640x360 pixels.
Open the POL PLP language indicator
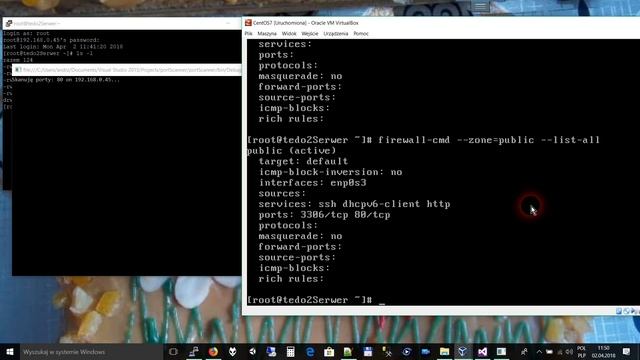581,352
